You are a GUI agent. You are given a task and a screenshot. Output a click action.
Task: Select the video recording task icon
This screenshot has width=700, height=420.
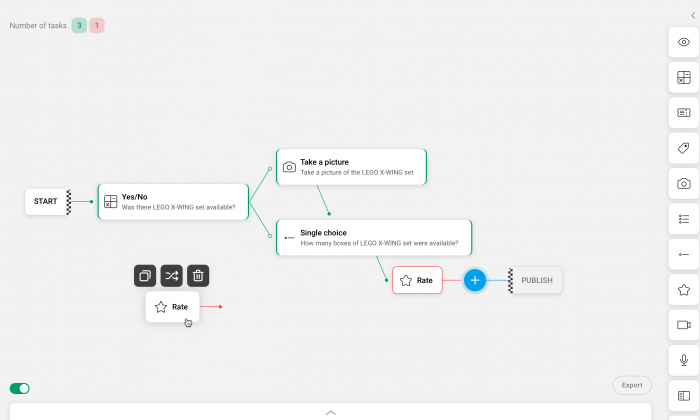(x=683, y=325)
